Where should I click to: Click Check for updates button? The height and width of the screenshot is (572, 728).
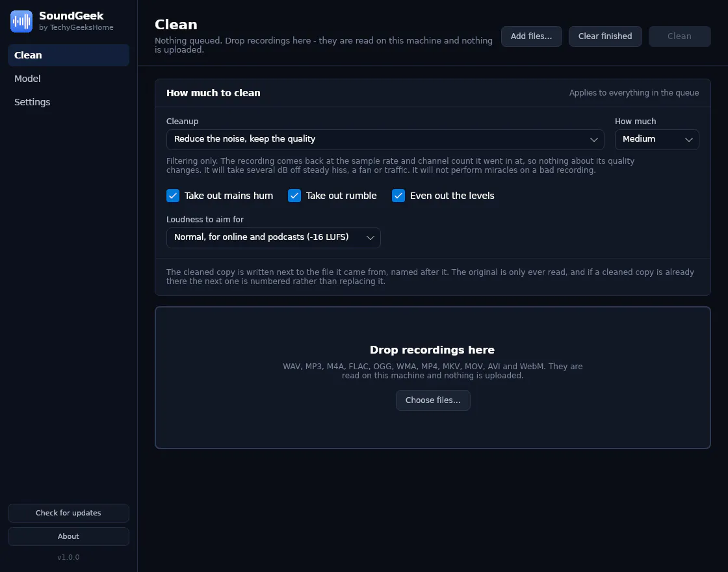pos(68,513)
